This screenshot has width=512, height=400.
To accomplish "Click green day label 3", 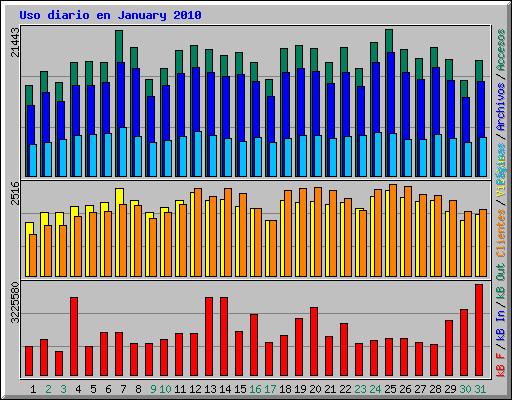I will (63, 389).
